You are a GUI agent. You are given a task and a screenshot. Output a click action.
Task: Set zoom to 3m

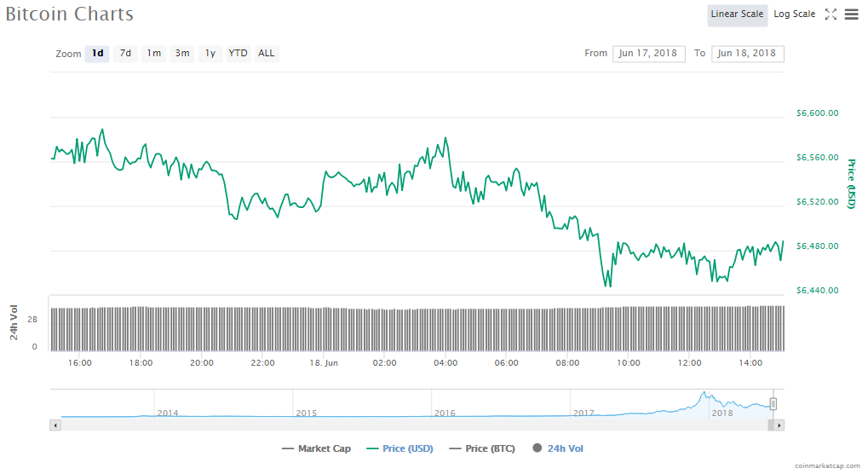(x=182, y=54)
